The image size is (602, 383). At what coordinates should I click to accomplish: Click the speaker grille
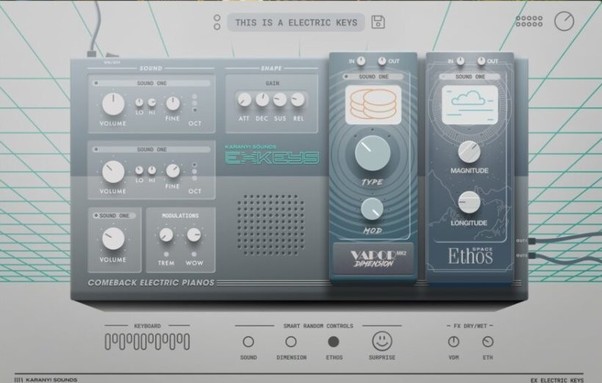tap(271, 225)
